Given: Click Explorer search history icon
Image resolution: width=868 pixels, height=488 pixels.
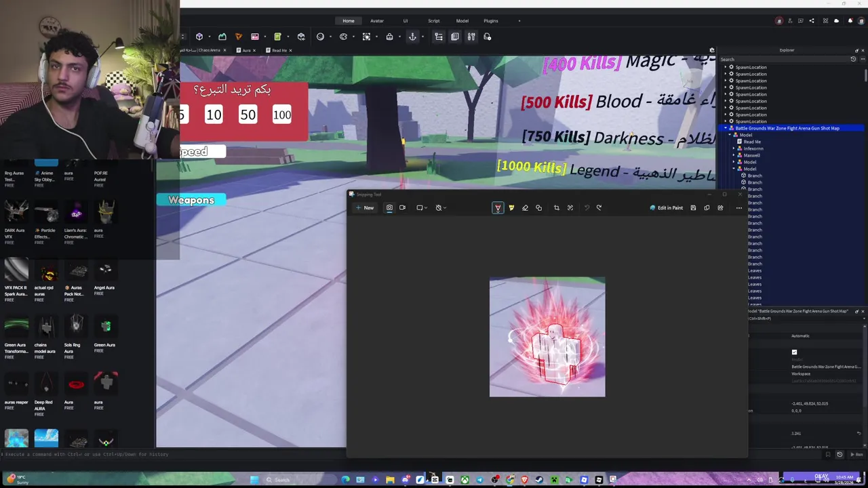Looking at the screenshot, I should tap(853, 59).
